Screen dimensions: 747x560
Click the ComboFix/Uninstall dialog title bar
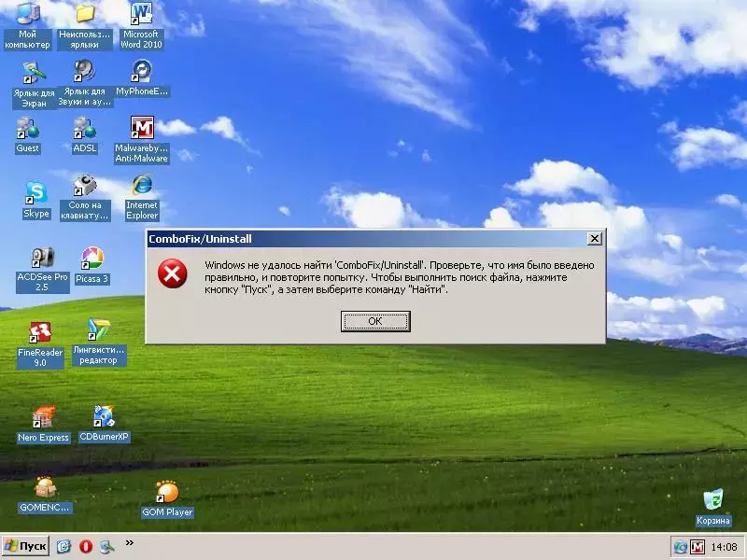tap(367, 239)
